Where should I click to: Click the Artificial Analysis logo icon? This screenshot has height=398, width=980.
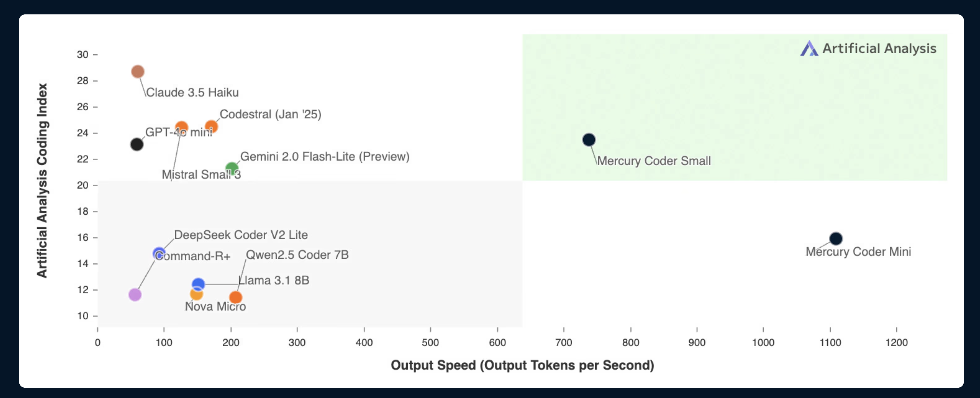(x=809, y=49)
